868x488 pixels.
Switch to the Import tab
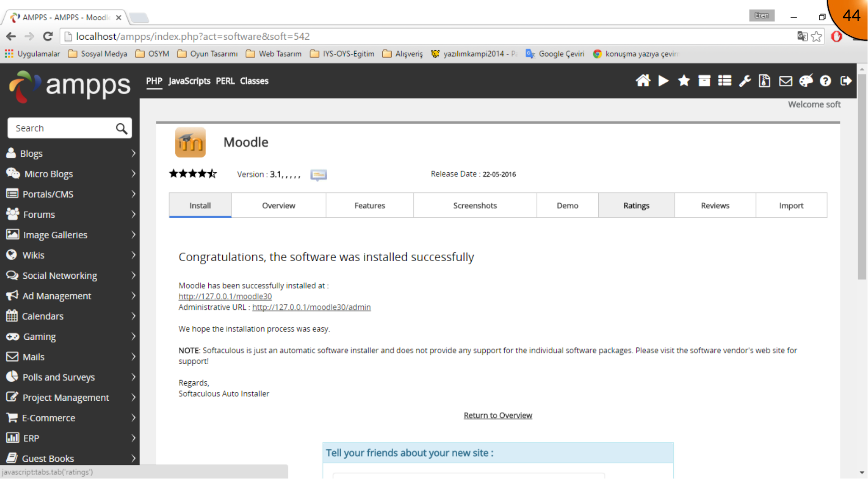791,206
